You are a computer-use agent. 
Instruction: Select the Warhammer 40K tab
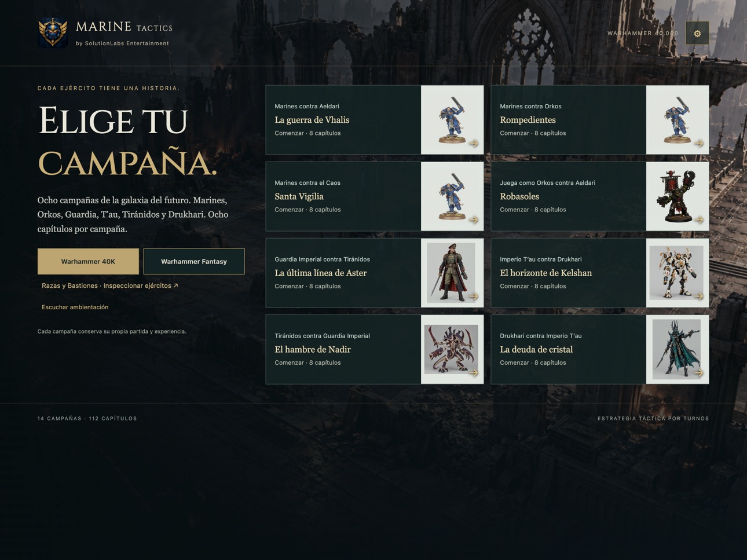(88, 261)
